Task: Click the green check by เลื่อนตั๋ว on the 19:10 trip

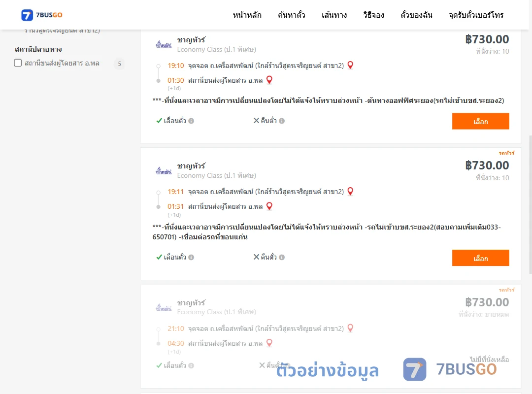Action: coord(159,121)
